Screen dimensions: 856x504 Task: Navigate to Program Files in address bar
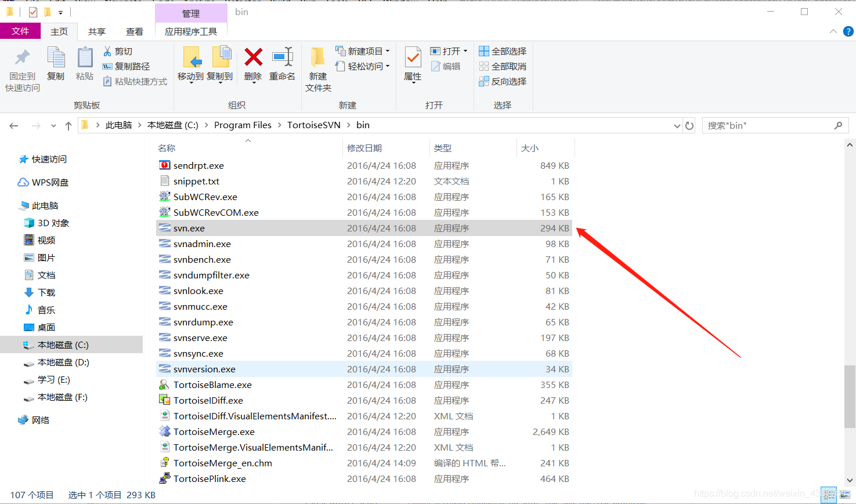(x=243, y=125)
